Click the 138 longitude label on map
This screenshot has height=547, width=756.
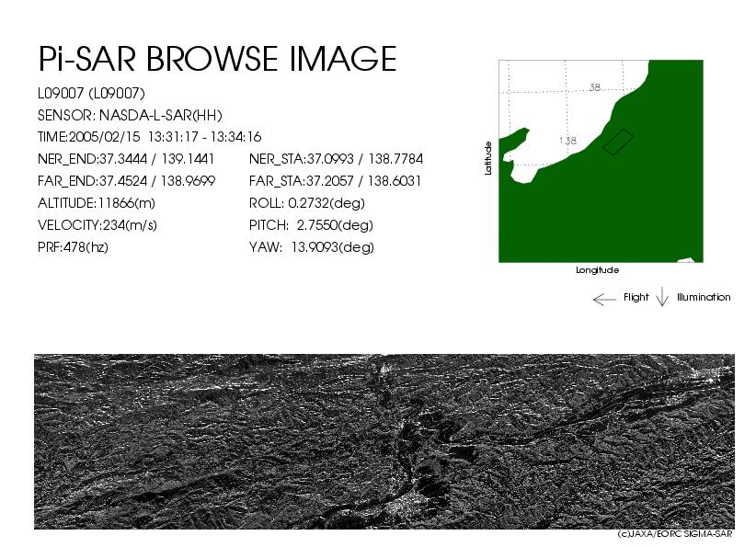tap(567, 141)
